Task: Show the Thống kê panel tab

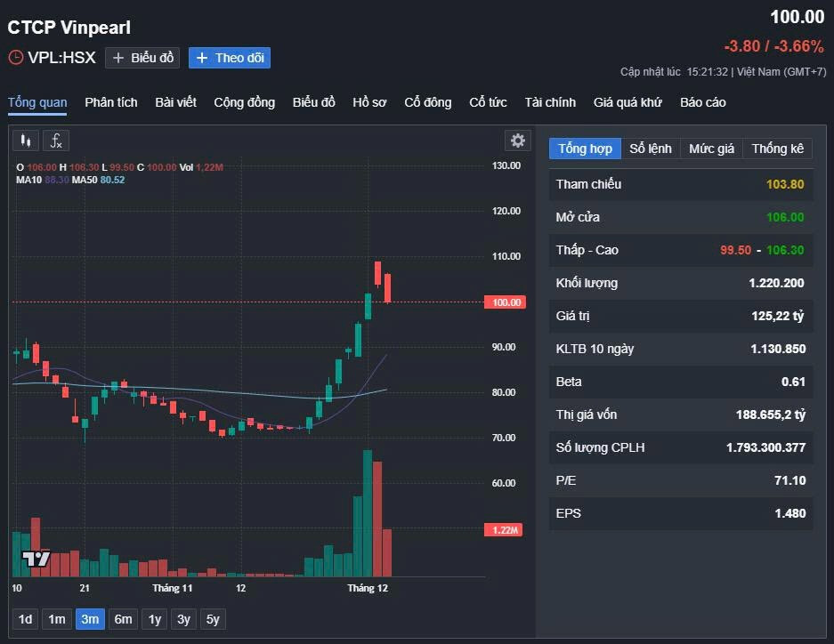Action: 777,149
